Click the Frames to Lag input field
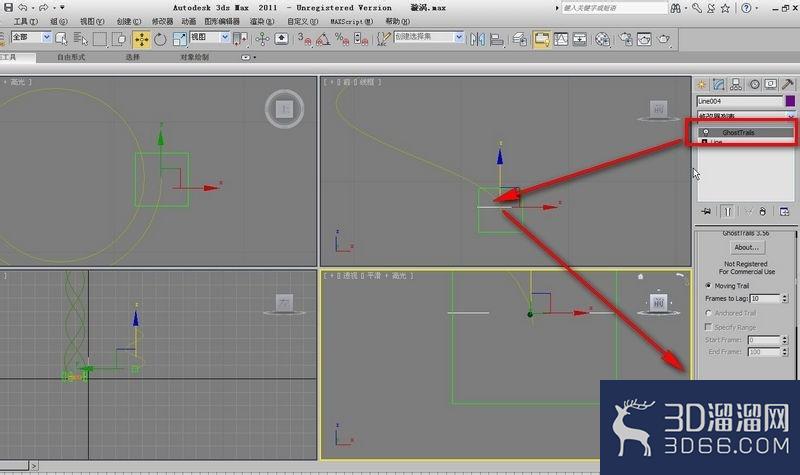The height and width of the screenshot is (475, 800). [x=765, y=298]
